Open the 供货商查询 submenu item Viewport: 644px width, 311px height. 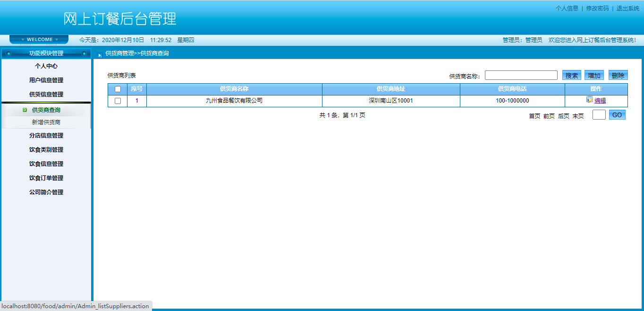pyautogui.click(x=46, y=110)
